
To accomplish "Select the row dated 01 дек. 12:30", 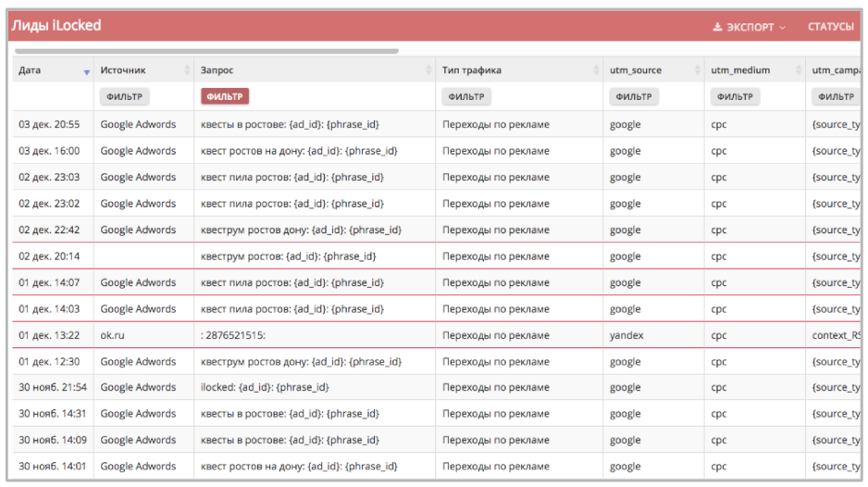I will (x=436, y=361).
